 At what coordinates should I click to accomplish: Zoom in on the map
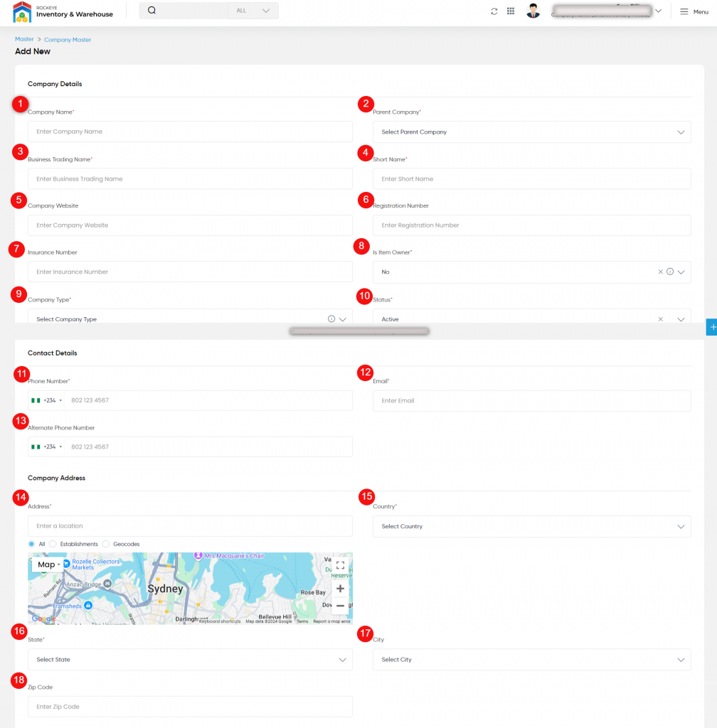(341, 589)
